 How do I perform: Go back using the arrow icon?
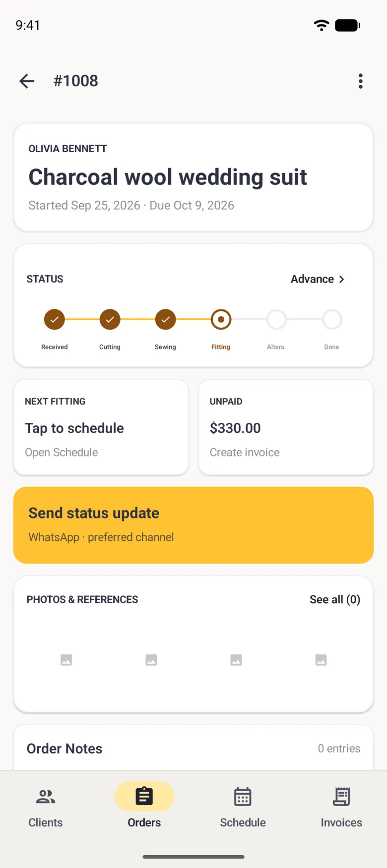click(x=27, y=81)
